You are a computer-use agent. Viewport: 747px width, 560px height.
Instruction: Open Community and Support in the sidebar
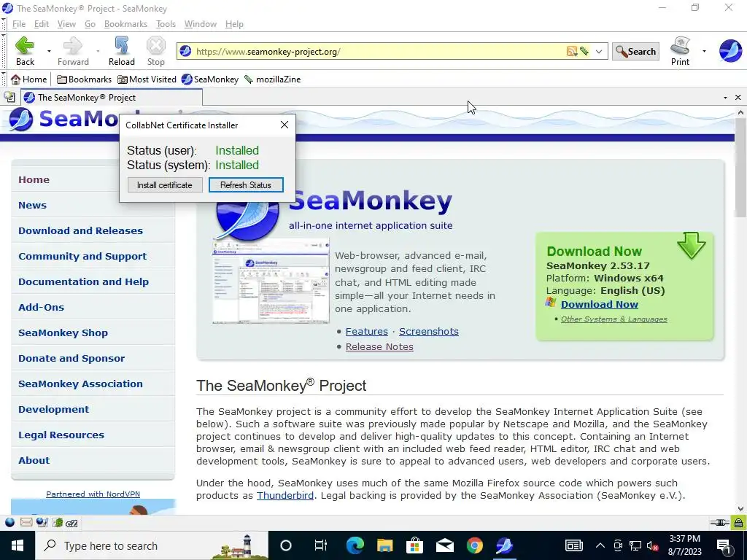tap(82, 256)
